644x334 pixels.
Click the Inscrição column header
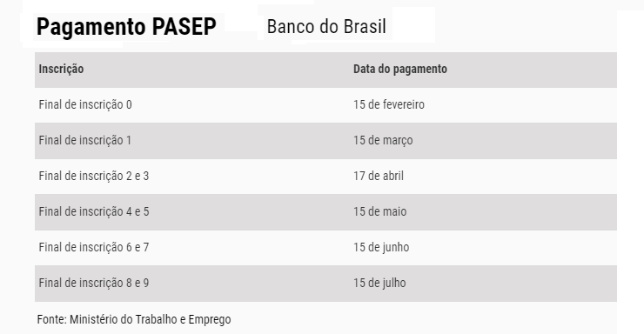click(x=61, y=69)
